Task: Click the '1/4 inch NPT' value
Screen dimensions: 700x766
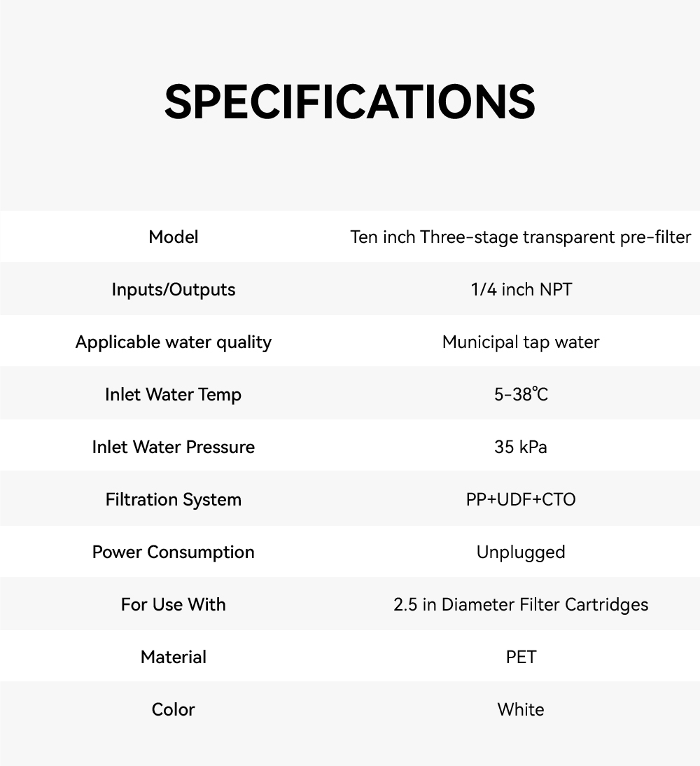Action: tap(521, 290)
